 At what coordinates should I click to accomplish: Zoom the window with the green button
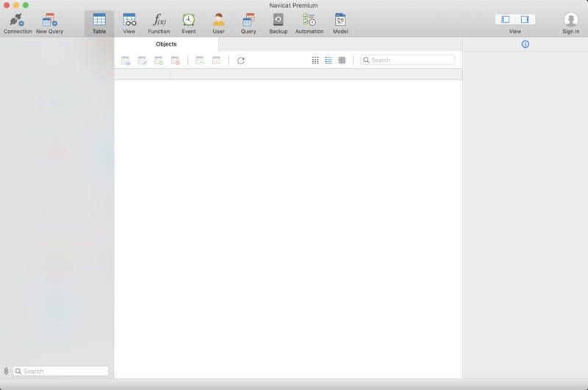click(26, 5)
